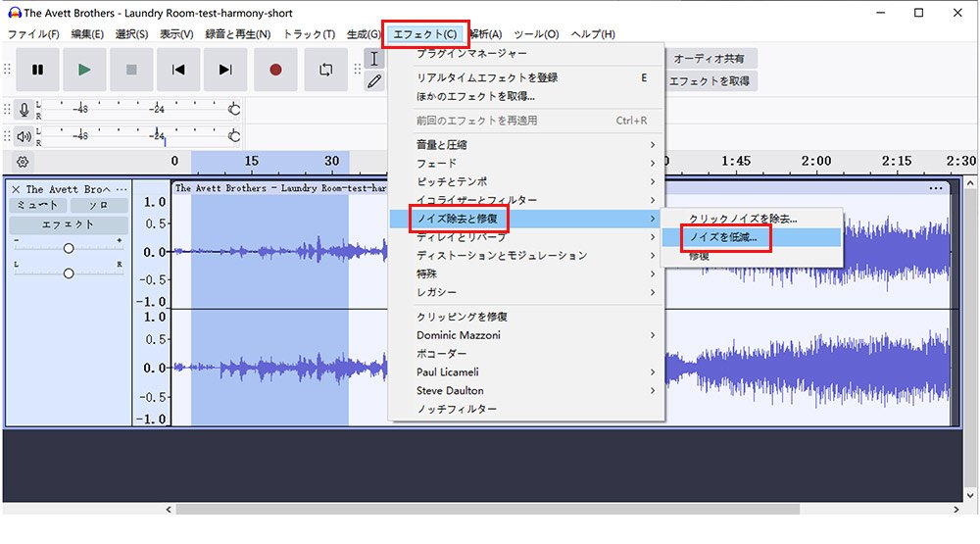Open the 生成(G) menu
980x544 pixels.
(x=364, y=33)
